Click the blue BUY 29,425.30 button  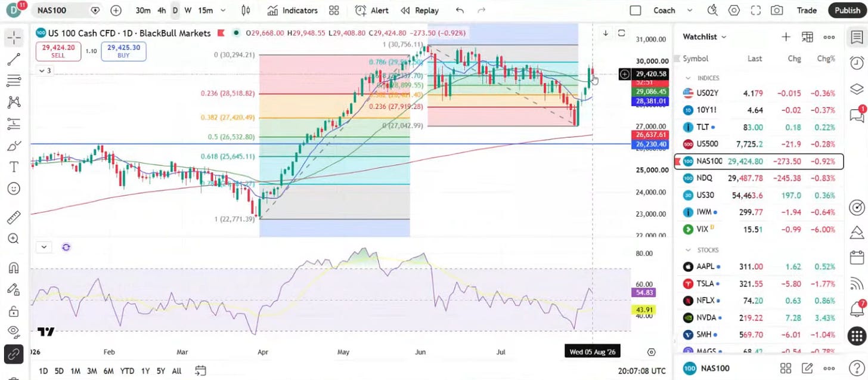tap(123, 51)
